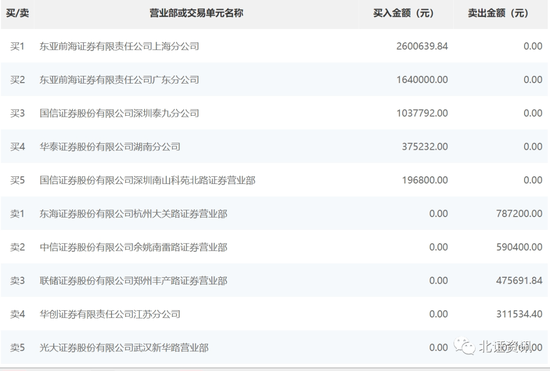Click buy amount 1640000.00
Viewport: 550px width, 371px height.
coord(422,80)
